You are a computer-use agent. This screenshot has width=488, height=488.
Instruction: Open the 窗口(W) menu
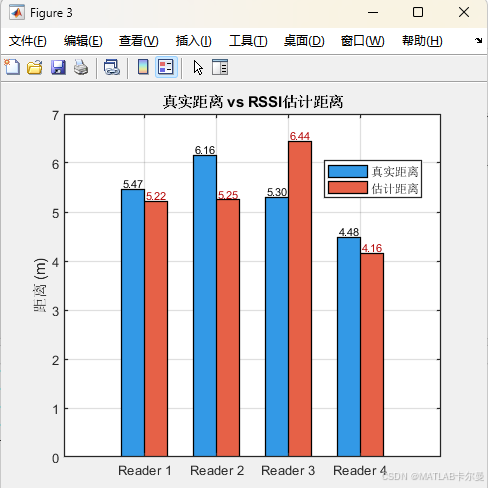coord(362,41)
